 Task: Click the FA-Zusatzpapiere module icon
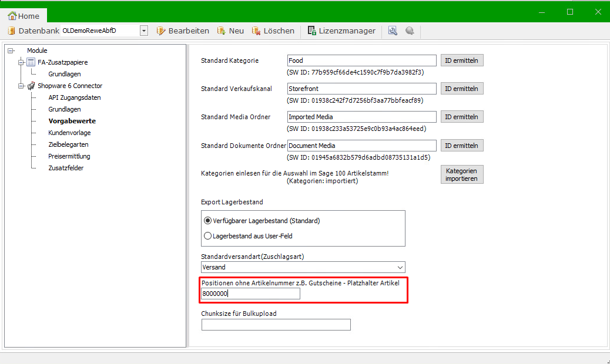31,62
